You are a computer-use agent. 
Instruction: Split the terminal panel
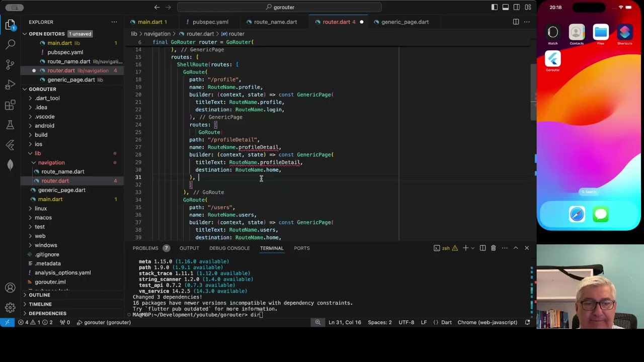tap(482, 248)
